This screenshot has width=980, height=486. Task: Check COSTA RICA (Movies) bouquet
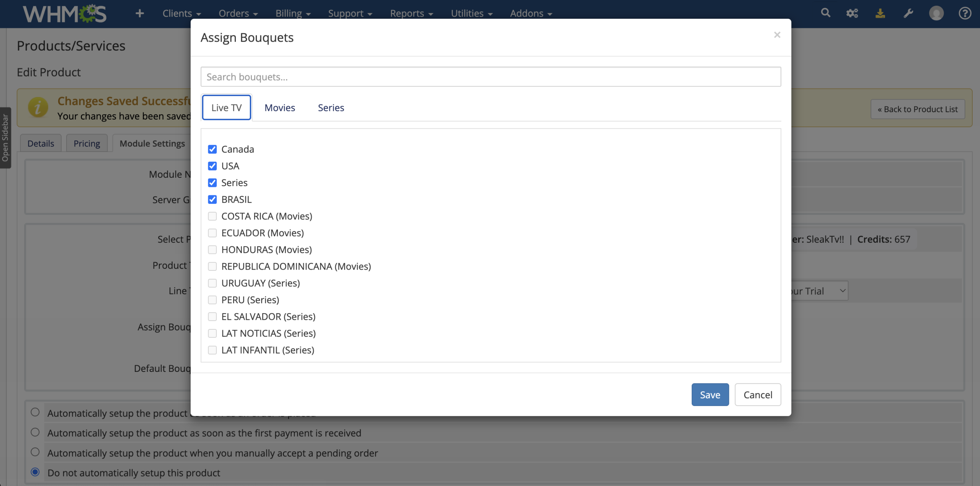pos(212,216)
